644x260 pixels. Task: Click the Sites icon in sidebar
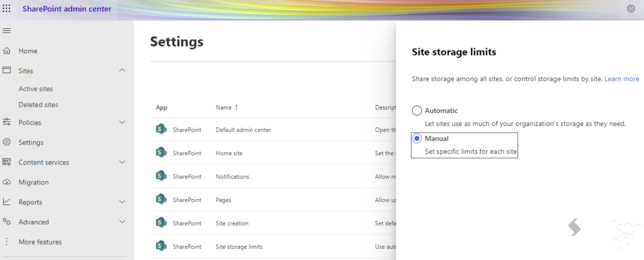coord(6,70)
